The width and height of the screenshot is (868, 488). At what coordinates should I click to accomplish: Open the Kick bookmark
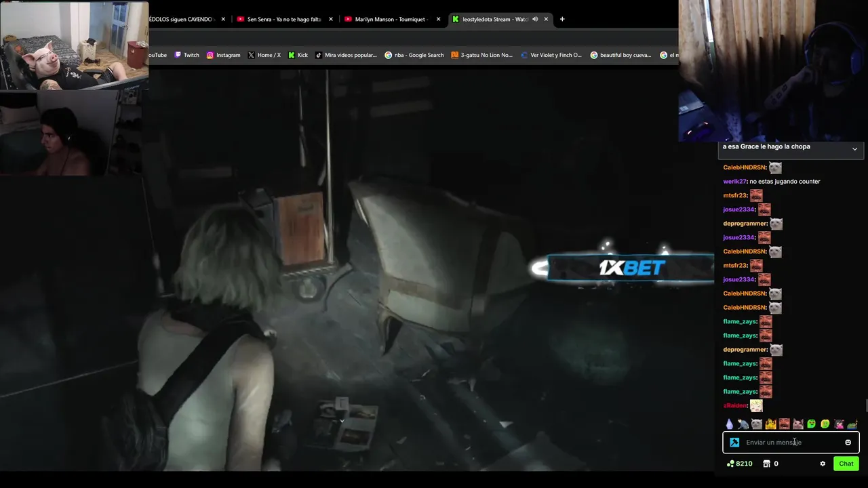point(298,55)
